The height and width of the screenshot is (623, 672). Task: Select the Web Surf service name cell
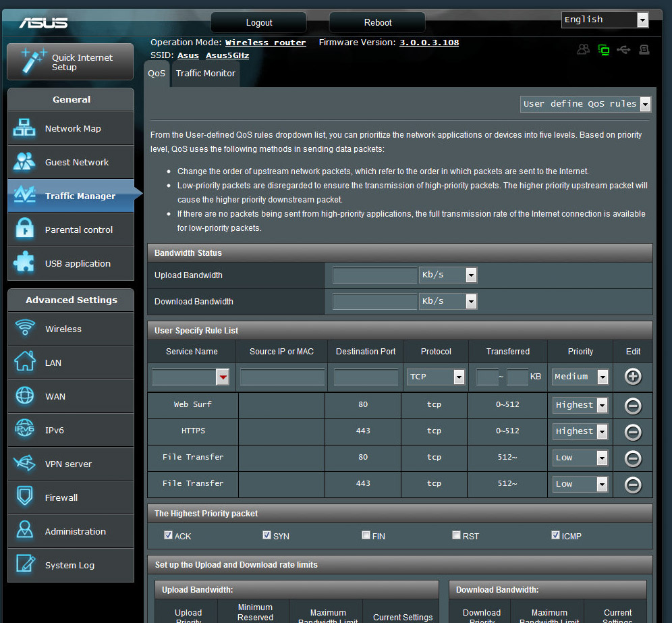[x=193, y=404]
